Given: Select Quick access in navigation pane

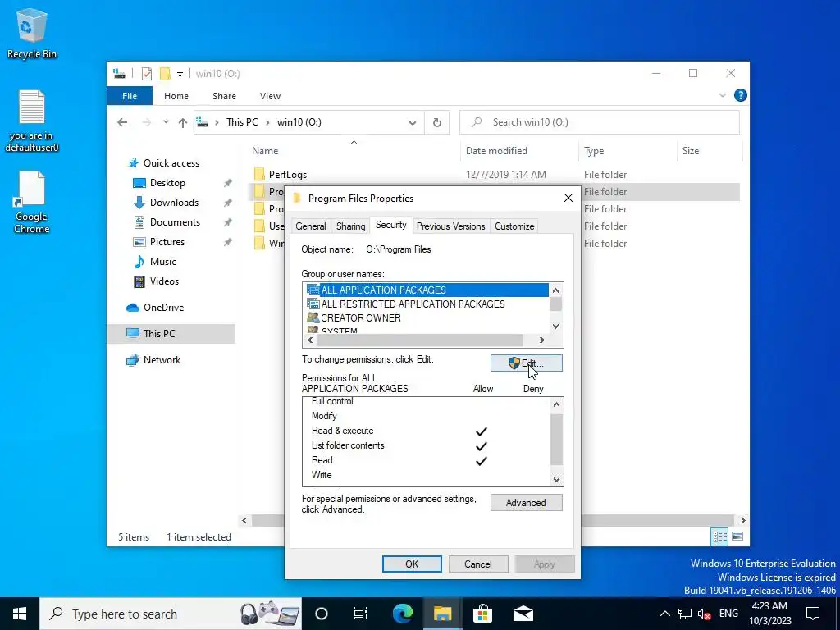Looking at the screenshot, I should point(171,163).
